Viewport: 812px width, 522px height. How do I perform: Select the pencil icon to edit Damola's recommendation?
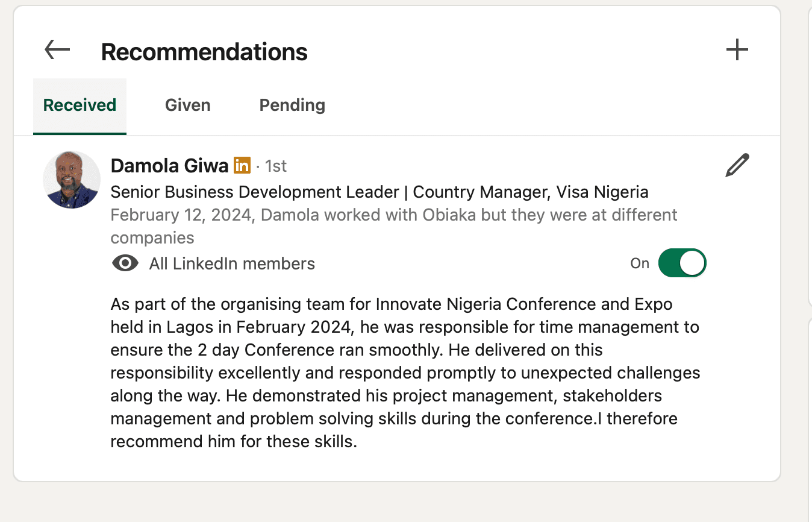[x=737, y=163]
